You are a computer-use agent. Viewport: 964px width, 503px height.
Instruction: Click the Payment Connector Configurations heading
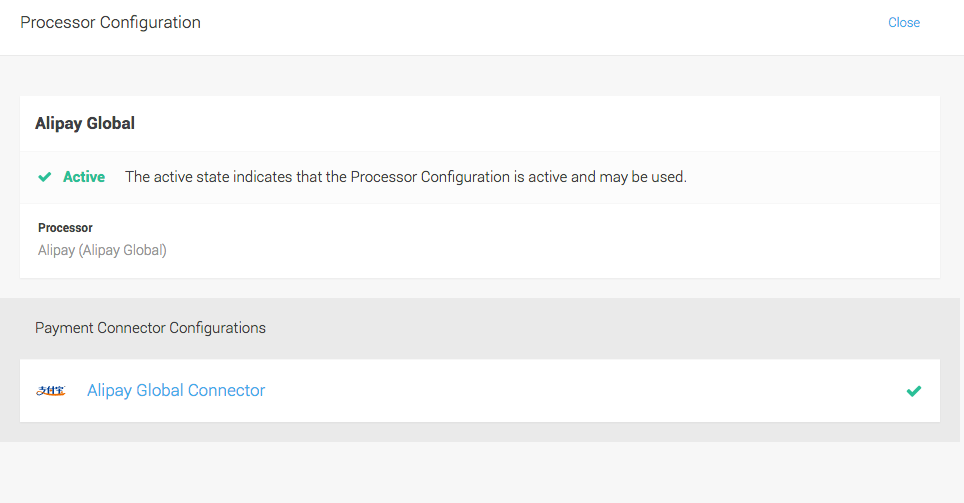150,328
